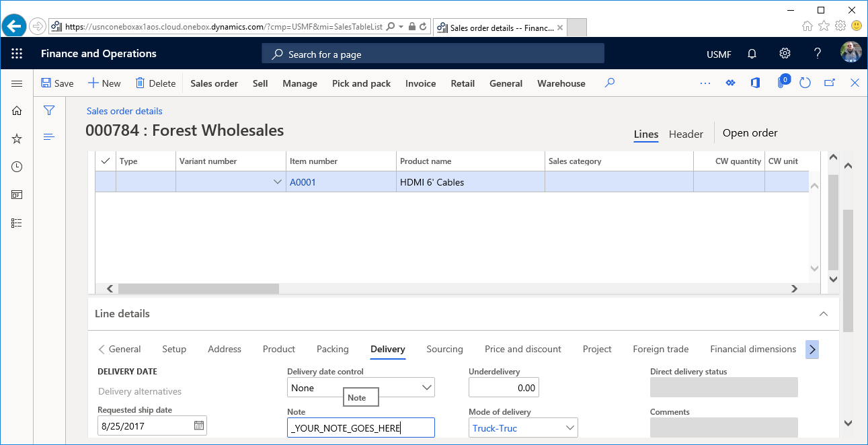Image resolution: width=868 pixels, height=445 pixels.
Task: Click the select-all check column header
Action: [x=105, y=161]
